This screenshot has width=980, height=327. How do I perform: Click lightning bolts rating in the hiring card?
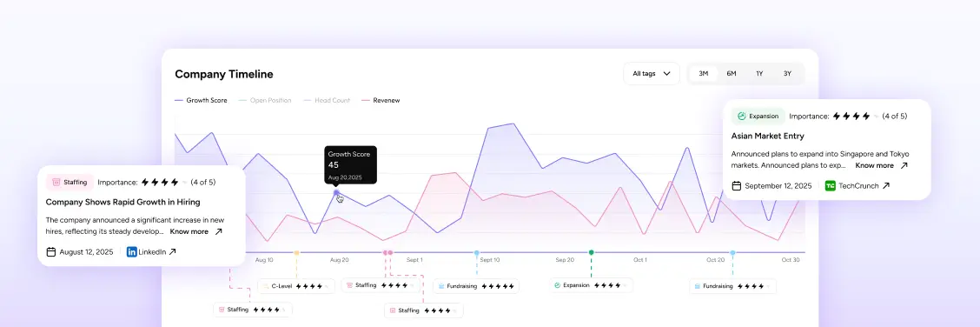[164, 183]
